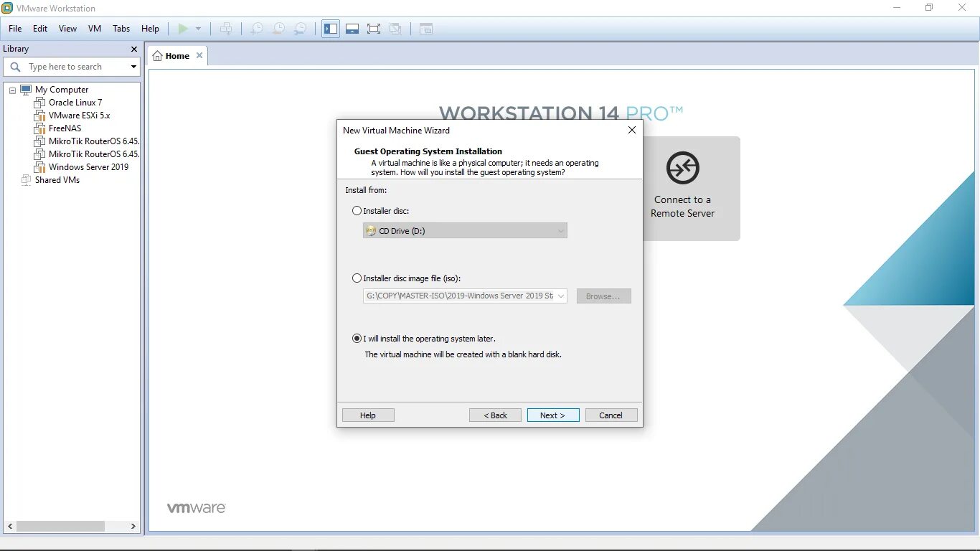The image size is (980, 551).
Task: Toggle the thumbnail bar toolbar icon
Action: pyautogui.click(x=352, y=29)
